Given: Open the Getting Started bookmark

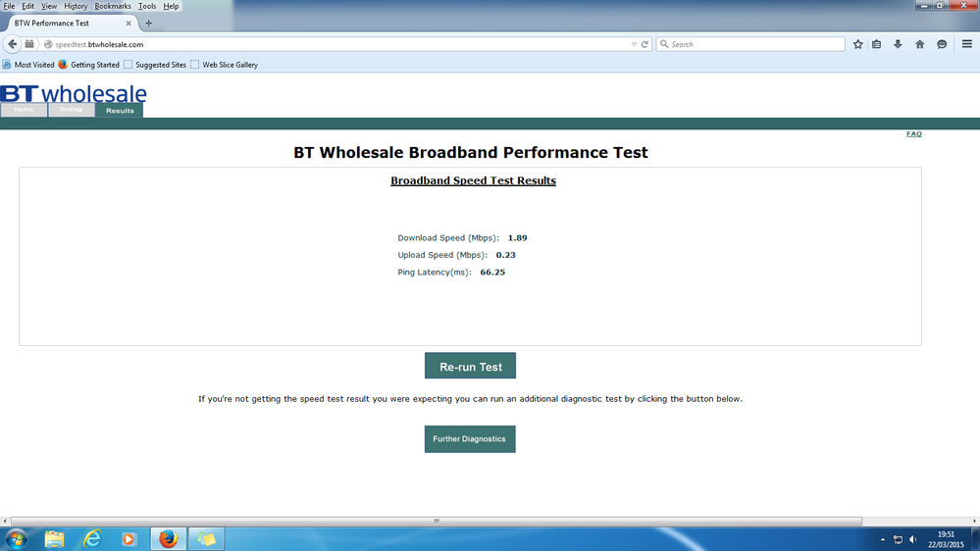Looking at the screenshot, I should (x=88, y=65).
